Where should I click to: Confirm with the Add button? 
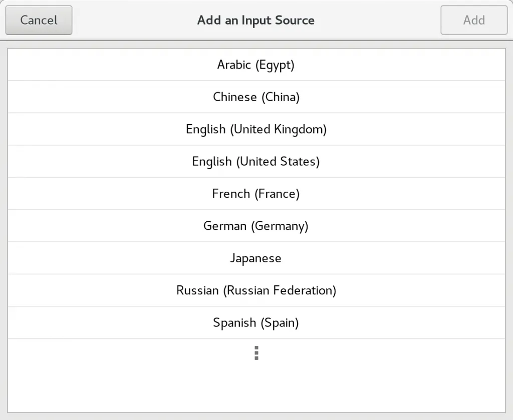473,20
